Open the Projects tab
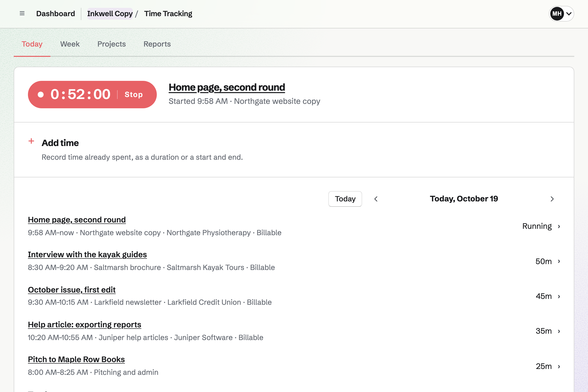The image size is (588, 392). pos(111,44)
